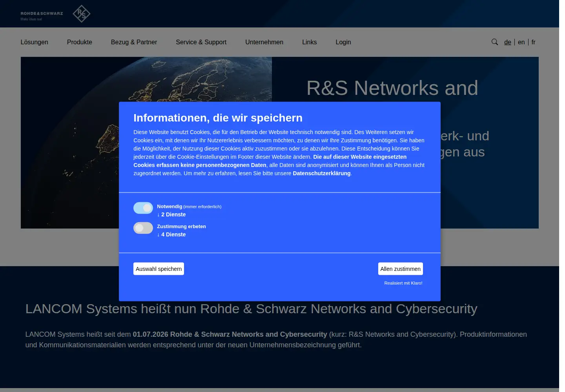Screen dimensions: 565x392
Task: Go to the Login page
Action: [343, 42]
